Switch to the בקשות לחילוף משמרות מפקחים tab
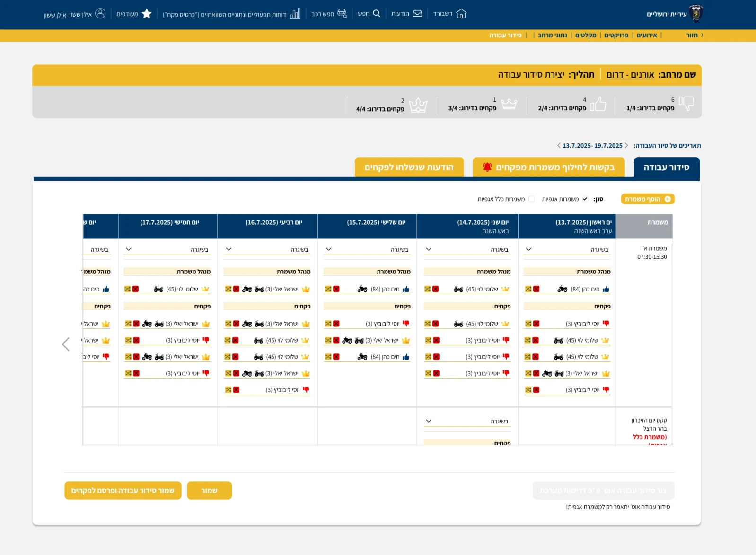756x555 pixels. point(549,167)
